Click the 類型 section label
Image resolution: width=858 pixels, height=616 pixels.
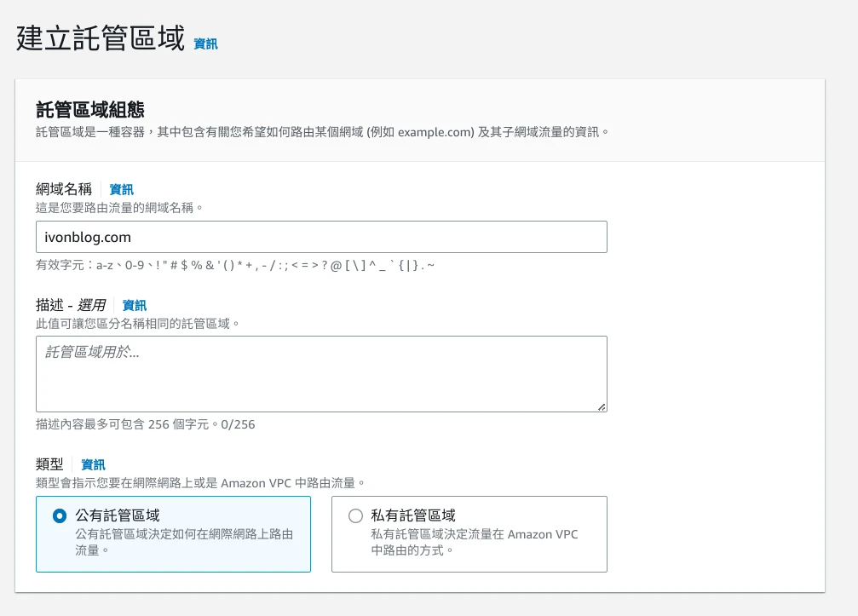tap(49, 464)
